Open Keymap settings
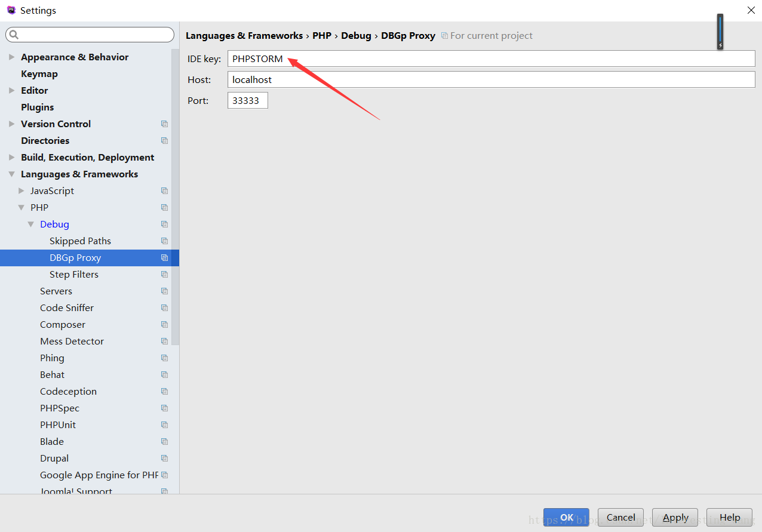 point(39,74)
